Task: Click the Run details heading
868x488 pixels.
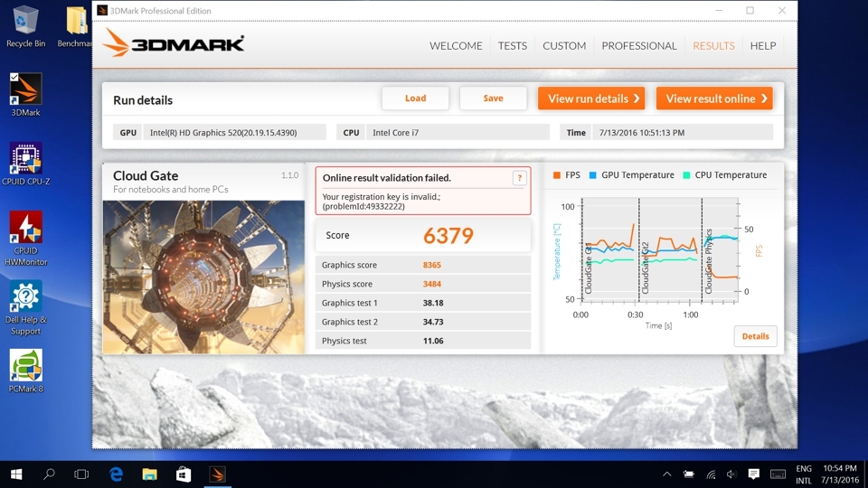Action: [143, 100]
